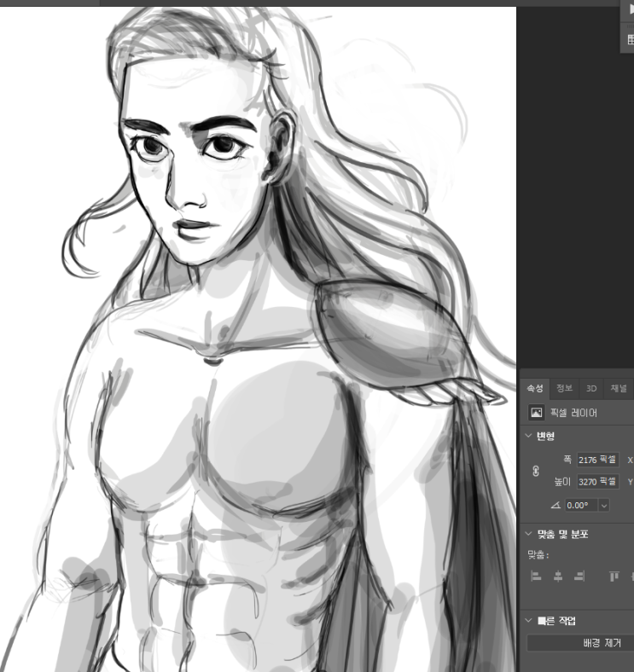Click the 폭 width field showing 2176 픽셀
Screen dimensions: 634x672
tap(597, 460)
